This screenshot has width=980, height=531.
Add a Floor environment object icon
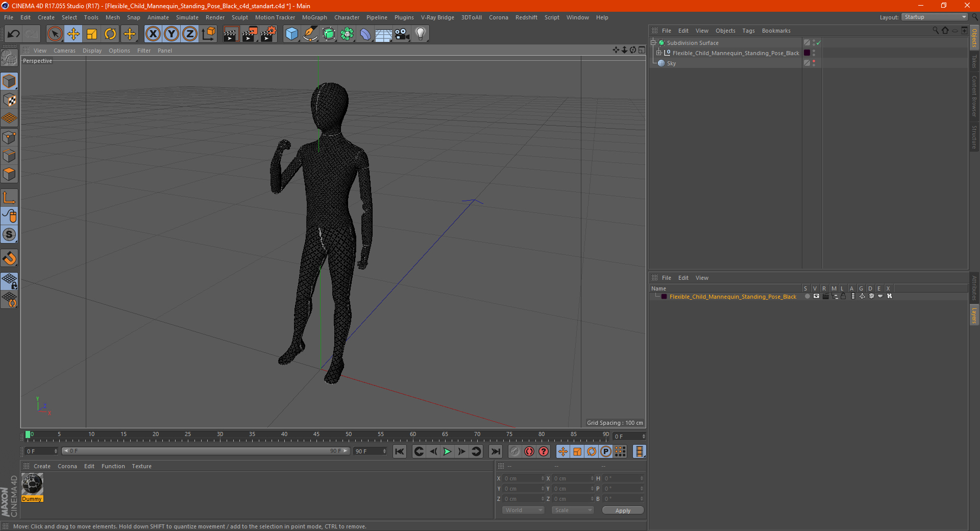(384, 34)
